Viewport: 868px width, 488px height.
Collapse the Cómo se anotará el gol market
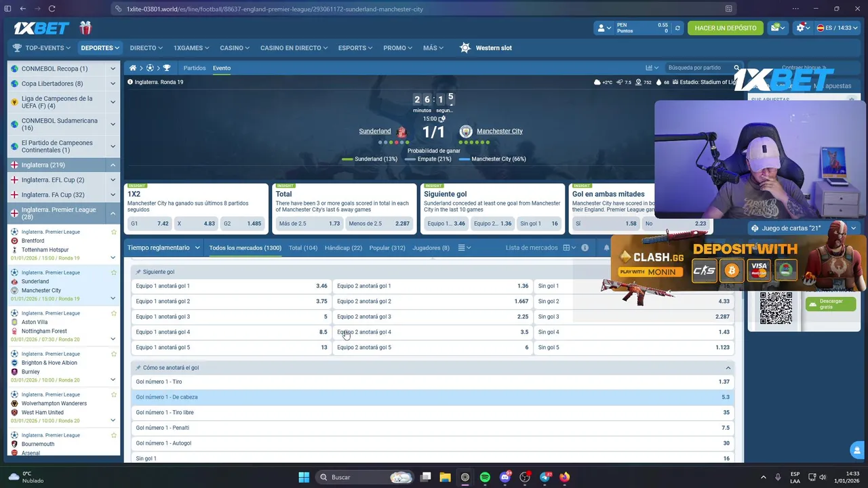click(728, 368)
